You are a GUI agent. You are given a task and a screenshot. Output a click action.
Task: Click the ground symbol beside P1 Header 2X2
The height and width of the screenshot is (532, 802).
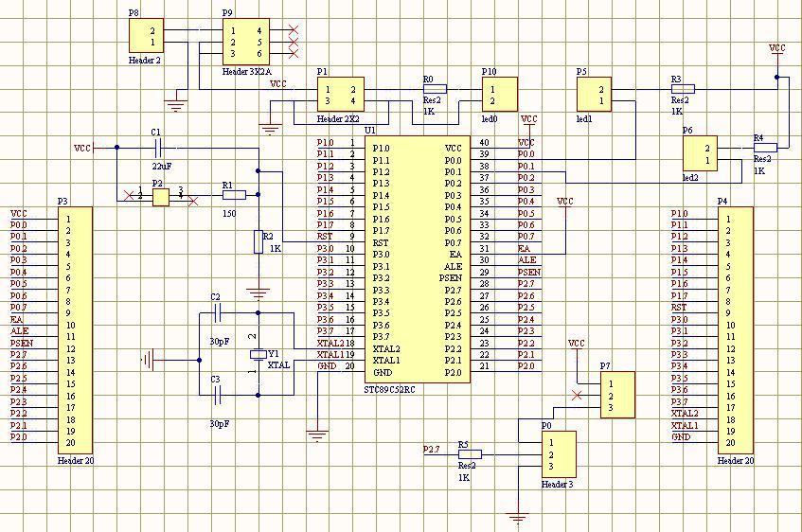[x=270, y=130]
